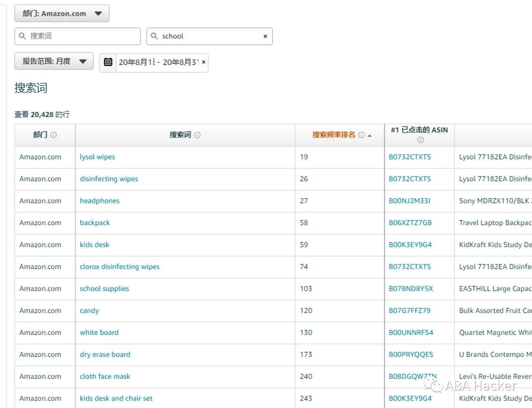
Task: Open ASIN B00NJ2M33I link
Action: pyautogui.click(x=409, y=201)
